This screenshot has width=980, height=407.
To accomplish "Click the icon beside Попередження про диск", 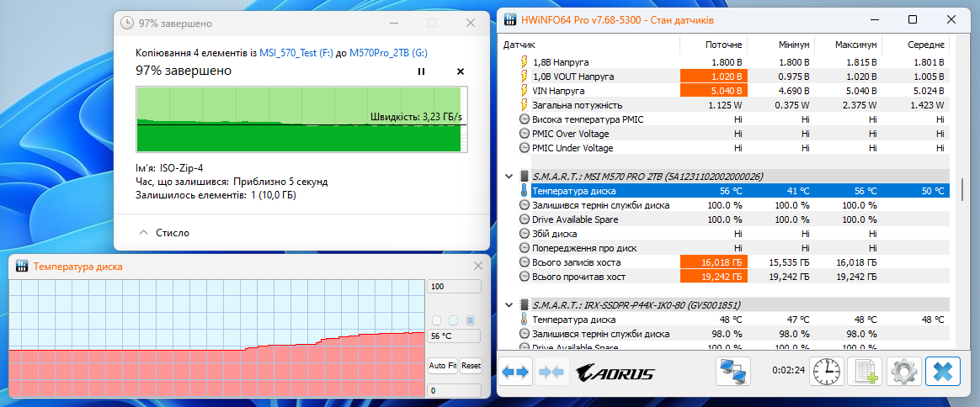I will pyautogui.click(x=525, y=248).
